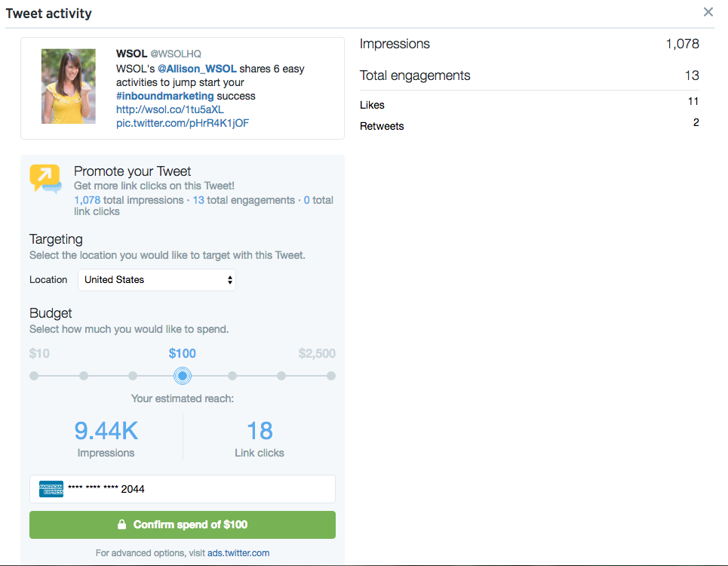Open the pic.twitter.com/pHrR4K1jOF link
This screenshot has width=728, height=566.
pos(183,123)
